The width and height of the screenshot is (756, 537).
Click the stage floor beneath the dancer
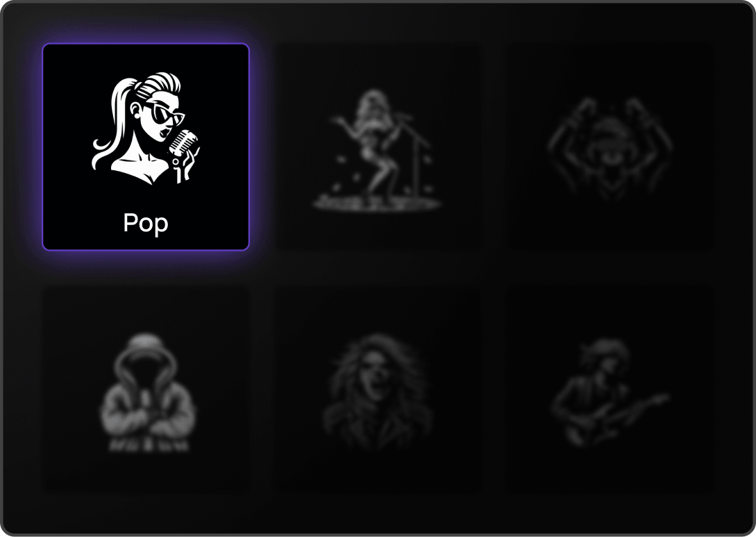[x=377, y=203]
